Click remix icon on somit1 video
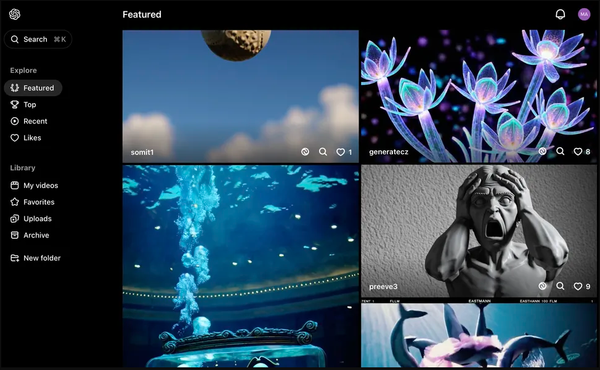600x370 pixels. (305, 152)
